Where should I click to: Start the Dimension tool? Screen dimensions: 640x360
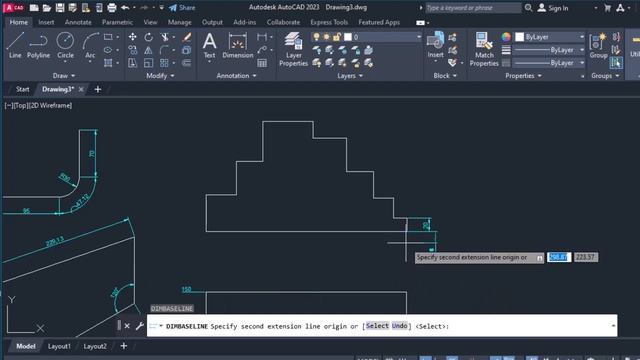click(238, 45)
